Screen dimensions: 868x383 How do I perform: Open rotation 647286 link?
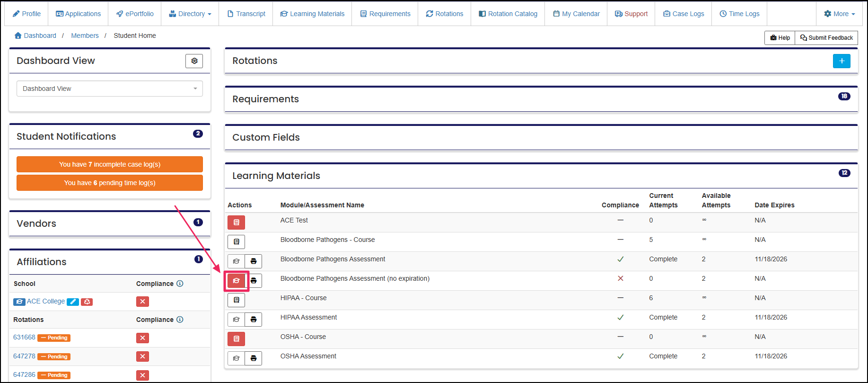pyautogui.click(x=24, y=374)
